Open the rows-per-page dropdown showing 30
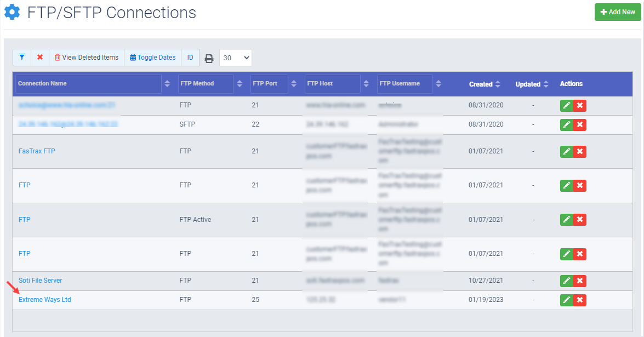This screenshot has height=337, width=644. [x=235, y=57]
